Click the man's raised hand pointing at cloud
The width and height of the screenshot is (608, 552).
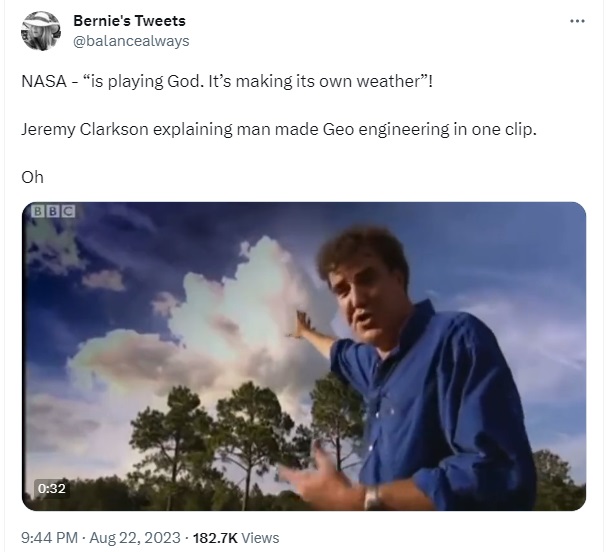click(305, 325)
